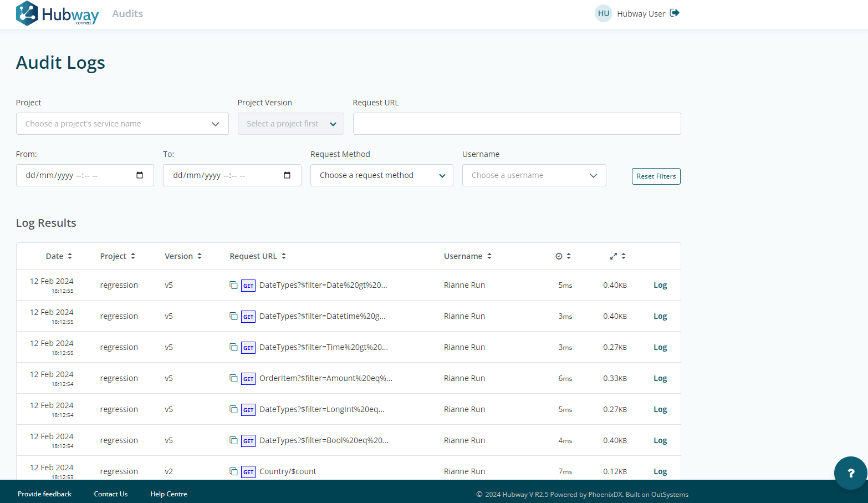Open the Project Version dropdown
868x503 pixels.
point(290,123)
